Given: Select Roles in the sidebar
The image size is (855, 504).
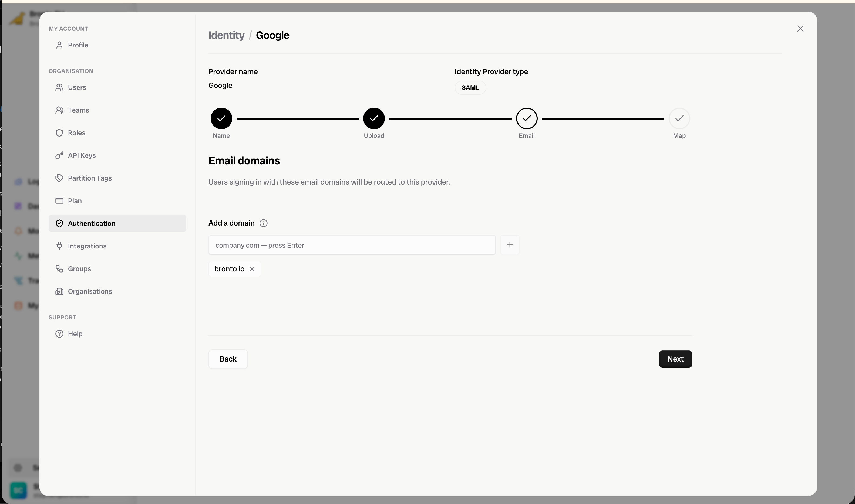Looking at the screenshot, I should pyautogui.click(x=117, y=133).
